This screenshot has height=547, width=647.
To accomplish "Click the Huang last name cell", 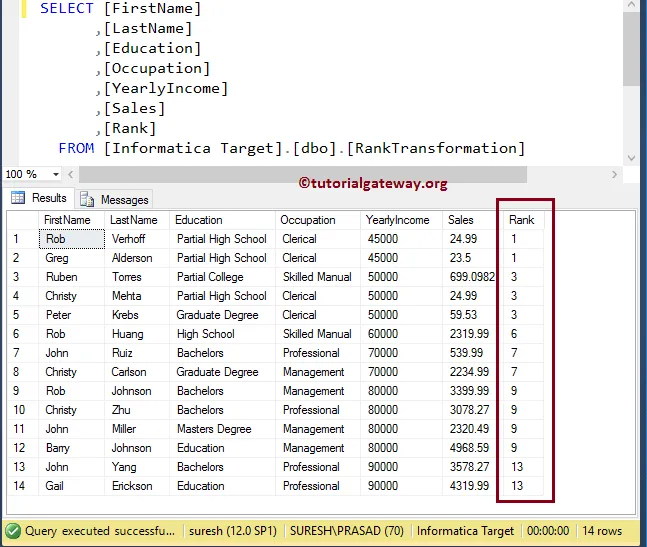I will click(137, 334).
